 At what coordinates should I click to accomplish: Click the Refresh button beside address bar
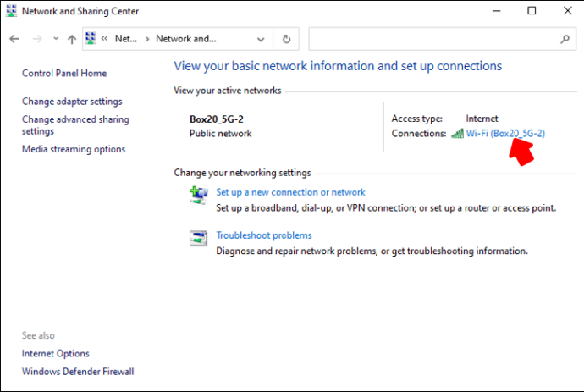click(x=286, y=39)
